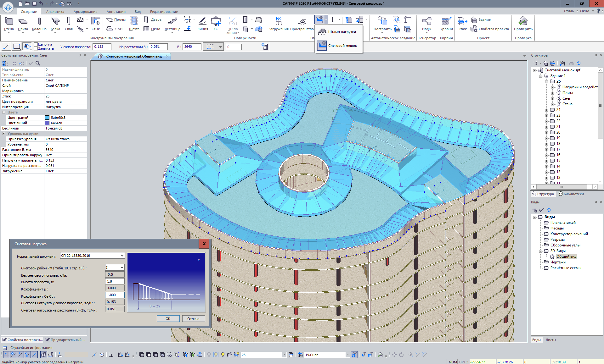Click the Балка (beam) tool icon
The image size is (604, 364).
click(x=55, y=21)
